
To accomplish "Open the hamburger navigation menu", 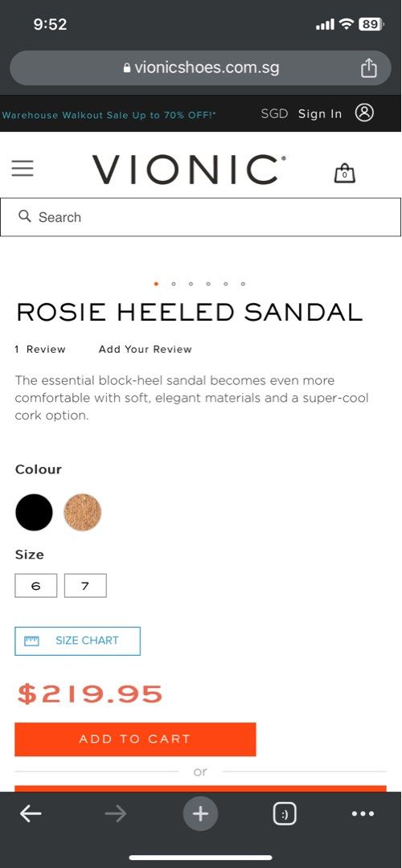I will click(23, 168).
